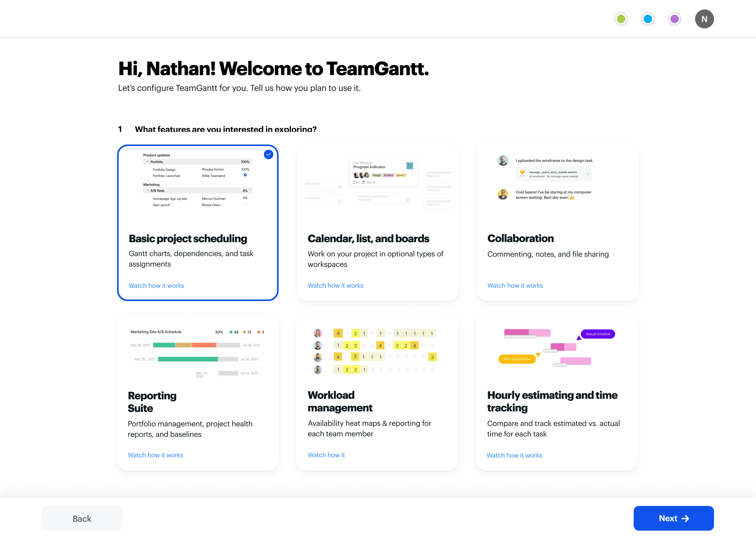Uncheck the Basic project scheduling checkmark

coord(268,154)
